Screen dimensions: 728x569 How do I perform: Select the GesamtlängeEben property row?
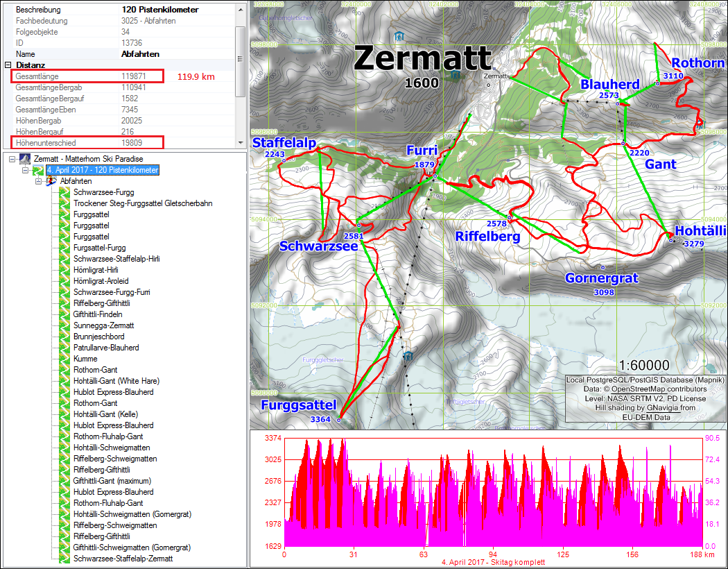coord(124,110)
